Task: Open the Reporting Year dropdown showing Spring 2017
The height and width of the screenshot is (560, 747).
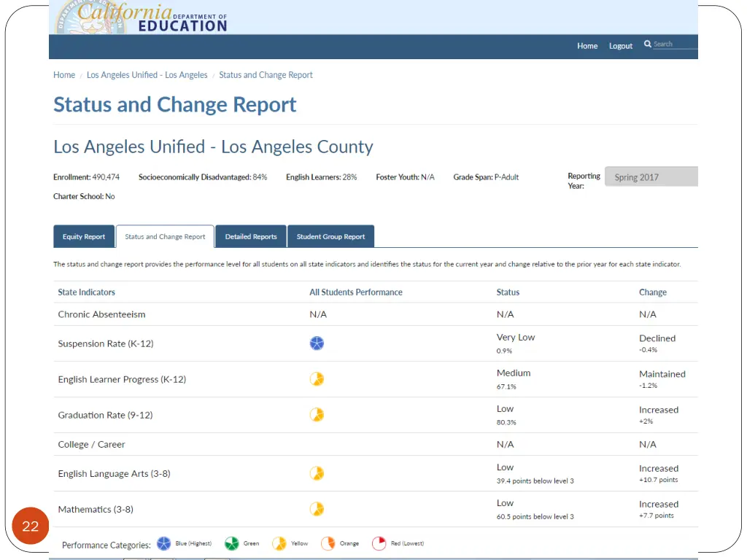Action: (651, 176)
